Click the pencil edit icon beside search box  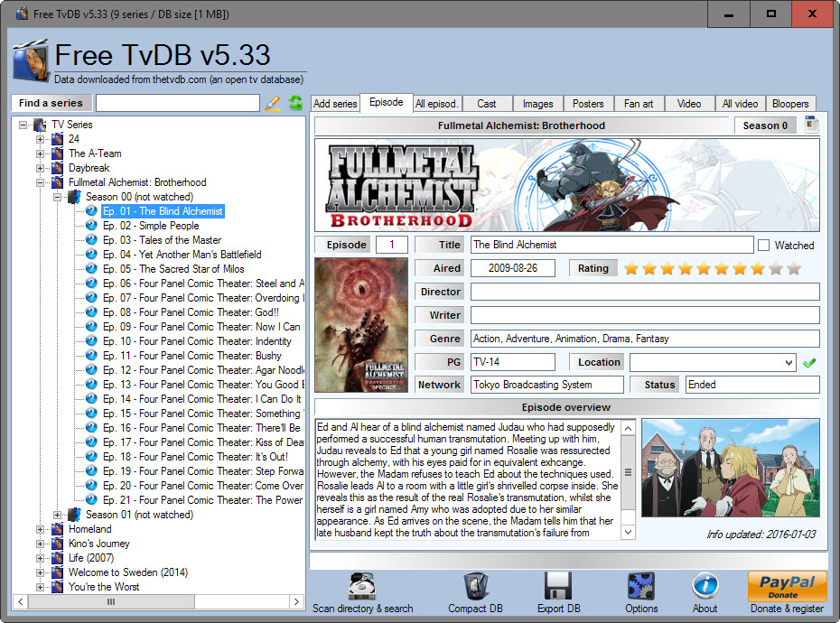tap(273, 103)
